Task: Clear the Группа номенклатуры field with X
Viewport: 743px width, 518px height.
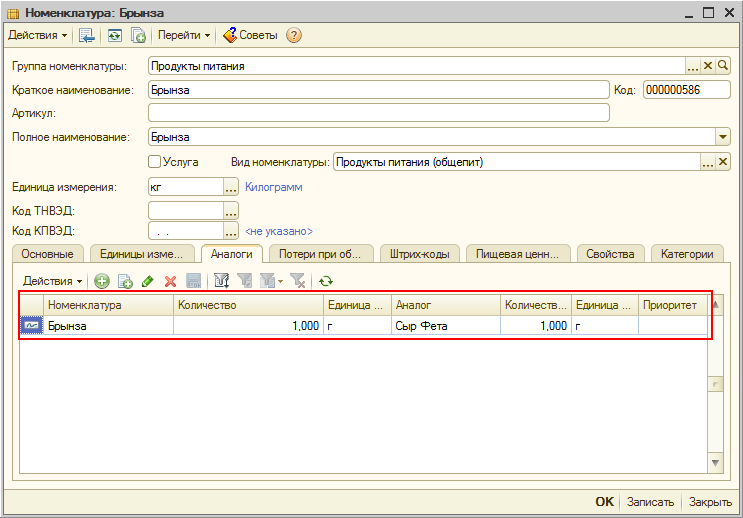Action: (708, 66)
